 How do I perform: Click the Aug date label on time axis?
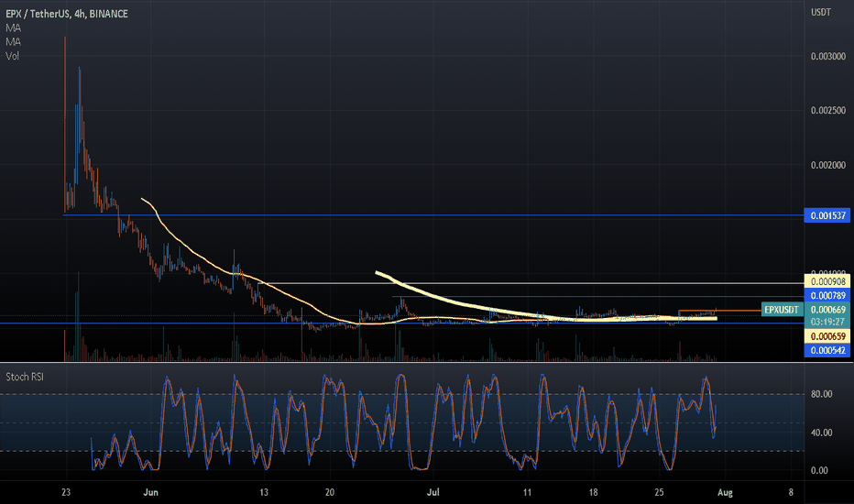pyautogui.click(x=725, y=493)
